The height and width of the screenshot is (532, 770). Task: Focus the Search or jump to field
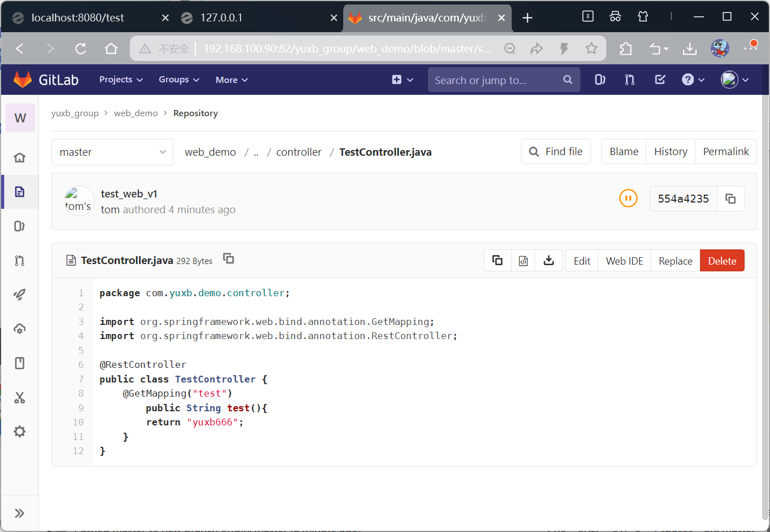point(504,80)
